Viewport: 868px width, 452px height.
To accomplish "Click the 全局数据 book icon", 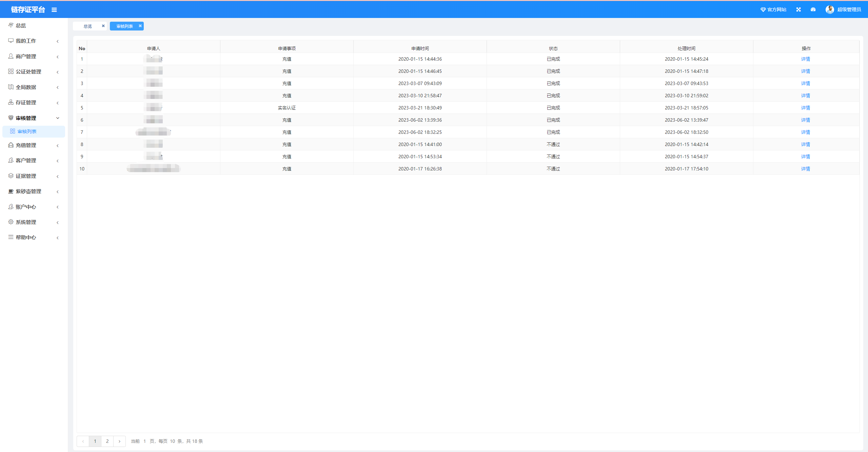I will pyautogui.click(x=11, y=87).
